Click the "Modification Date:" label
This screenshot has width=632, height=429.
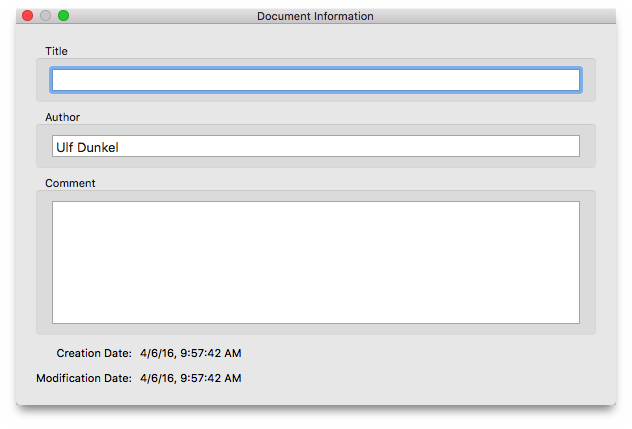84,378
